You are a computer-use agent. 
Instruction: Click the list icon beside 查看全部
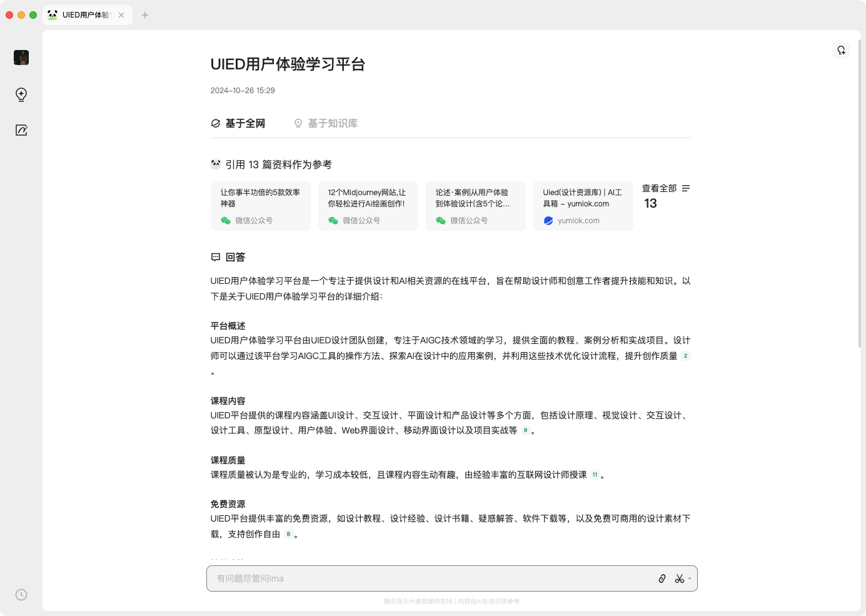[686, 188]
